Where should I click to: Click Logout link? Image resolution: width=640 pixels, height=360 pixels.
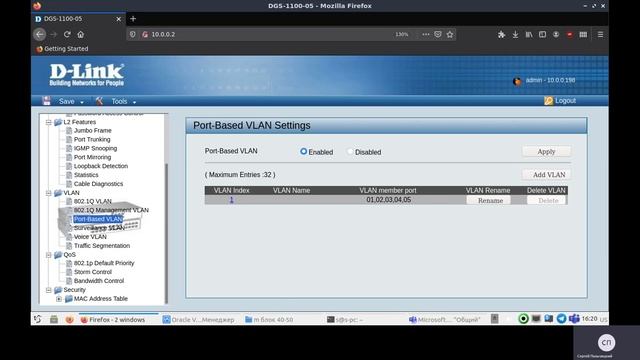565,101
